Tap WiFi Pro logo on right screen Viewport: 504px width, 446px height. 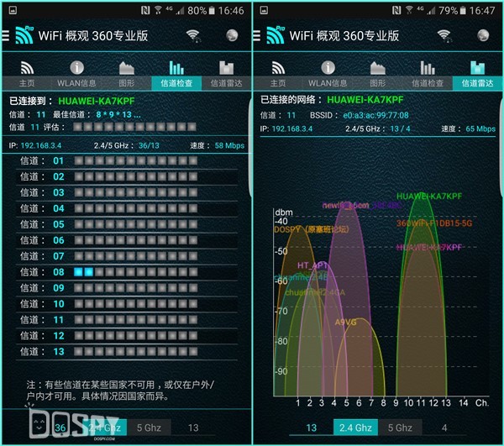pos(276,34)
